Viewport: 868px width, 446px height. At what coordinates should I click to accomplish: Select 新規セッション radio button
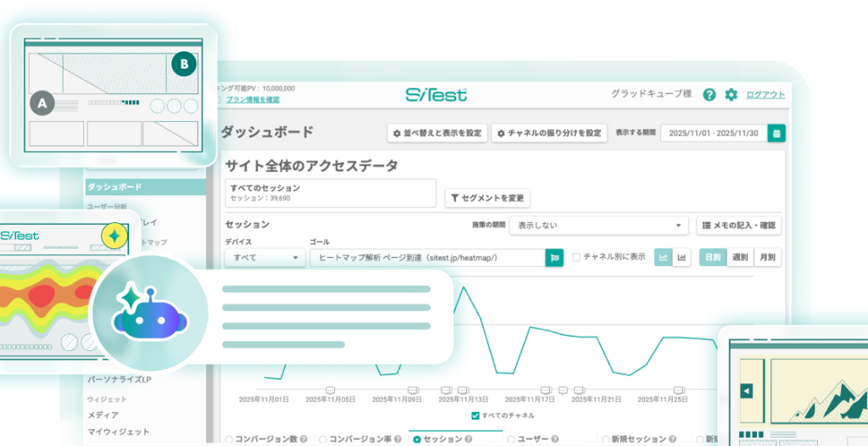pos(605,439)
